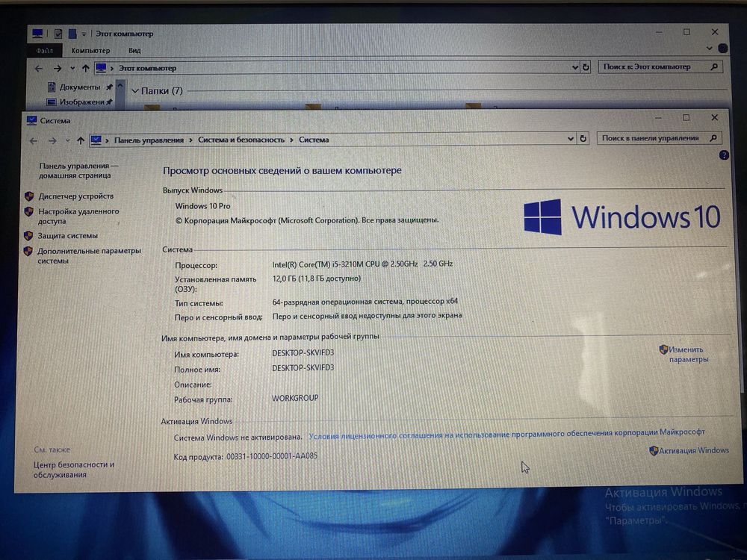The height and width of the screenshot is (560, 747).
Task: Click computer icon in Этот компьютер title bar
Action: pyautogui.click(x=37, y=34)
